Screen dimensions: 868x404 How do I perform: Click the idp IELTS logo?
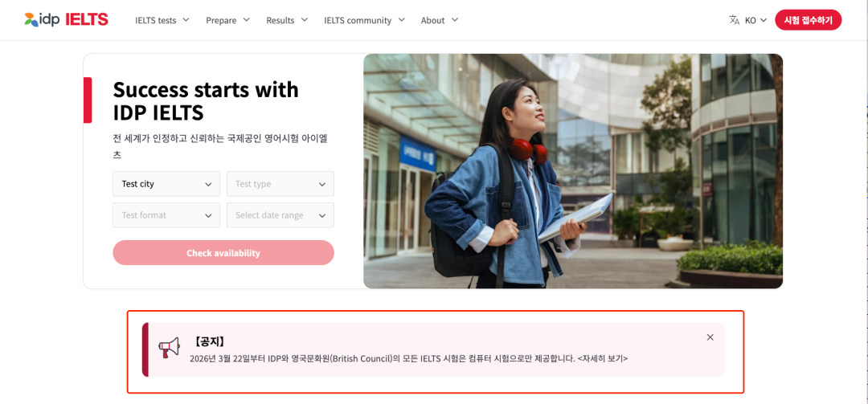(x=67, y=19)
